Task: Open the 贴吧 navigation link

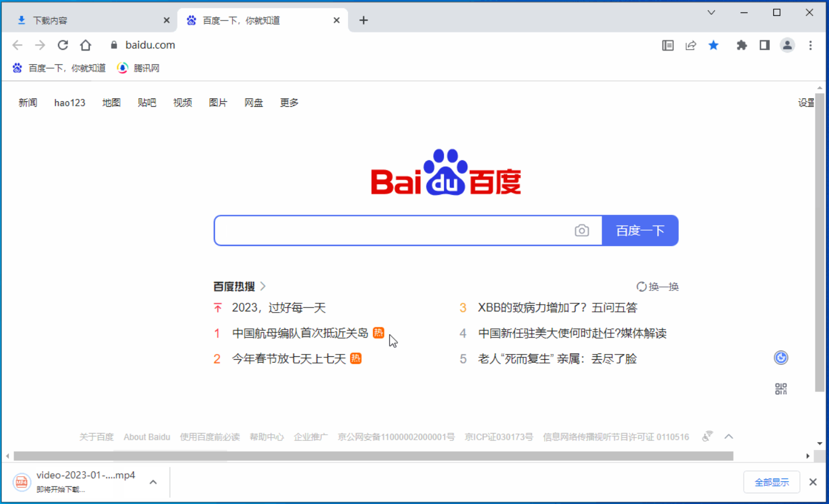Action: [x=147, y=103]
